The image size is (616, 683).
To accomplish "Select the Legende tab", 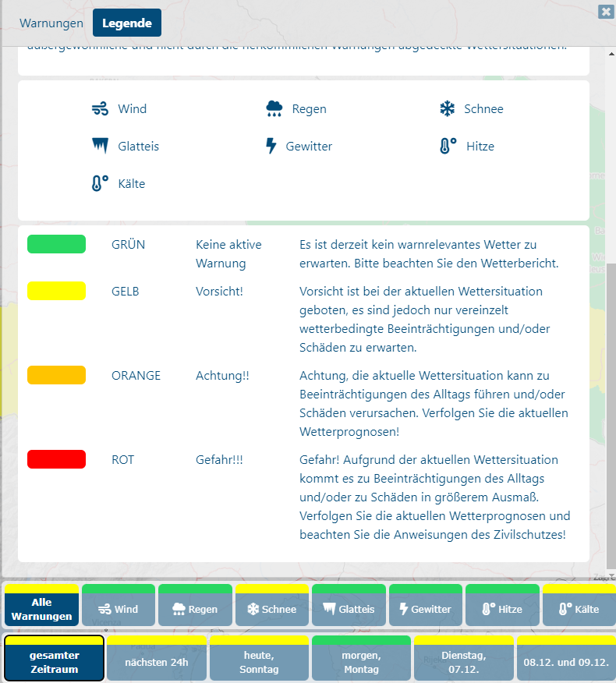I will pos(127,23).
